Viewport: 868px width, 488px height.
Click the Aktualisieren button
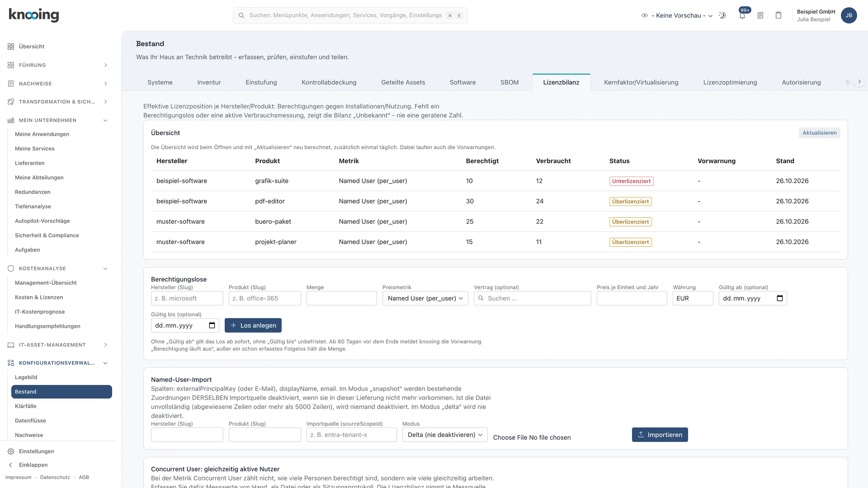pyautogui.click(x=819, y=133)
